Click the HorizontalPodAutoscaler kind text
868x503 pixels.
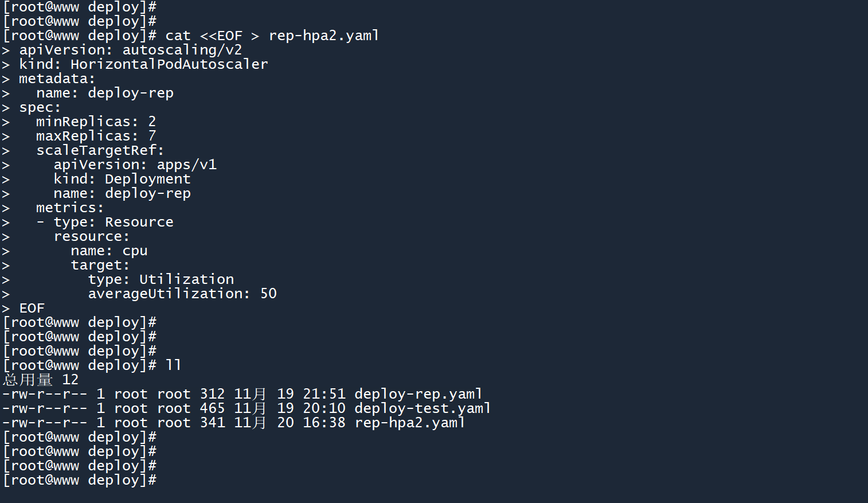169,64
